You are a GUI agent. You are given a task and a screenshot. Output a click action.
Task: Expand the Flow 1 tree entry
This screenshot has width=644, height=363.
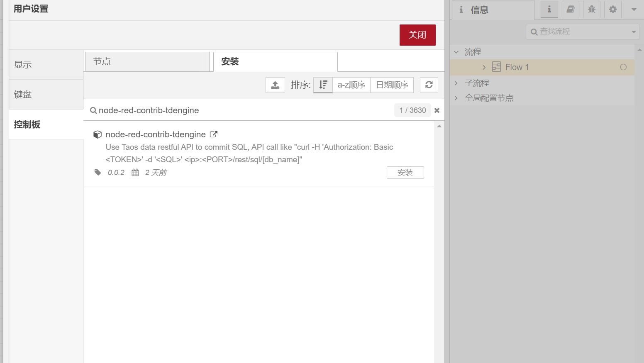[x=483, y=67]
